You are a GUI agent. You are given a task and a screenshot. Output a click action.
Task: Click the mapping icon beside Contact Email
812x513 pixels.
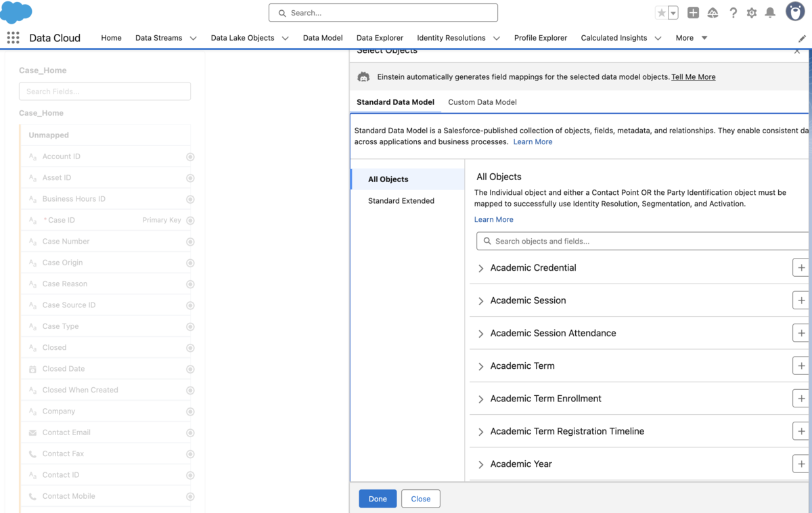190,433
